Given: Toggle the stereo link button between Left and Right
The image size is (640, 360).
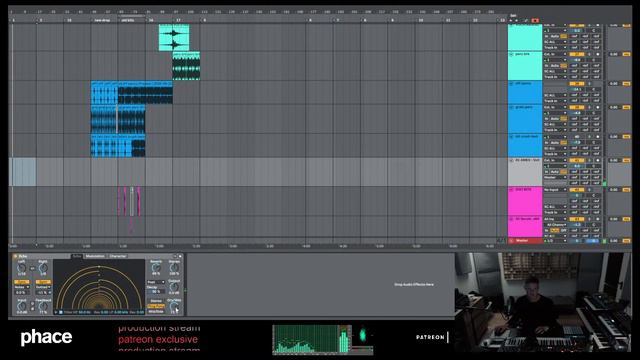Looking at the screenshot, I should click(x=32, y=269).
